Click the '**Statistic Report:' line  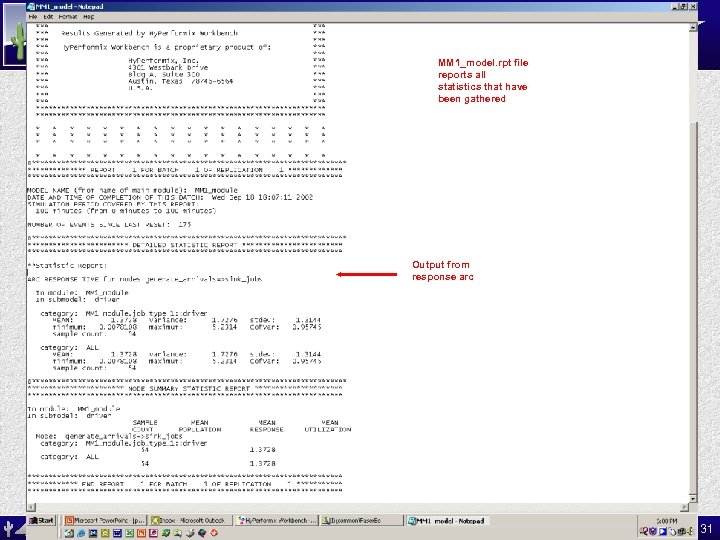click(x=67, y=265)
